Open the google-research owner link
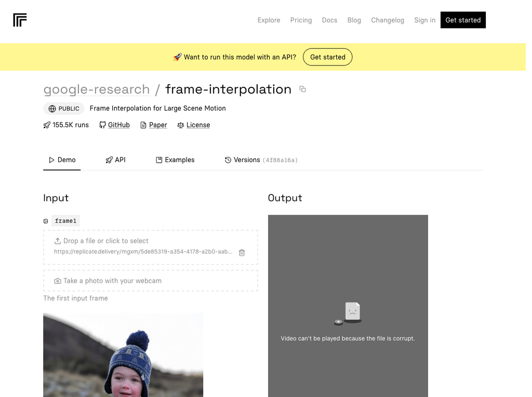This screenshot has height=397, width=532. [97, 89]
